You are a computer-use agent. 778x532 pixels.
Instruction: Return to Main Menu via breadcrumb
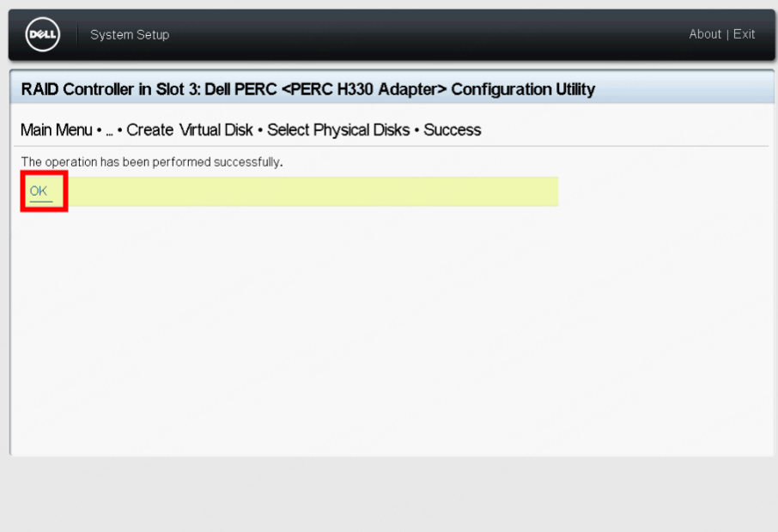click(56, 130)
